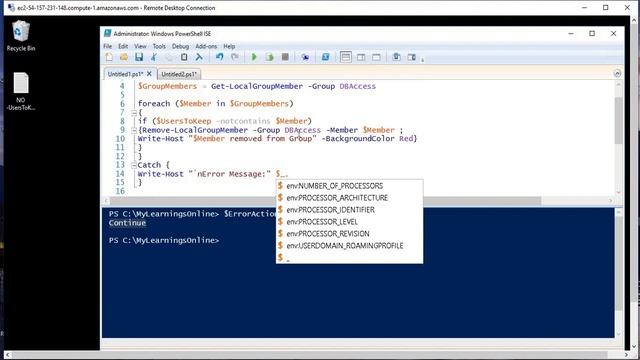Open the Add-ons menu
The height and width of the screenshot is (360, 640).
click(206, 46)
